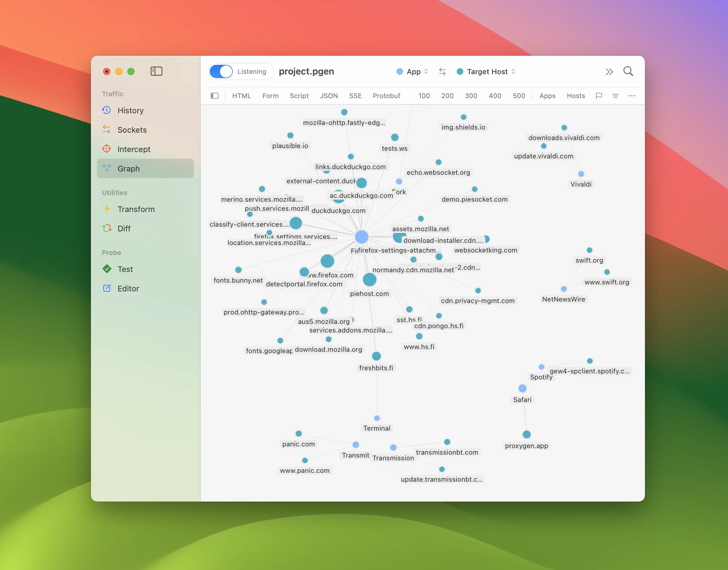Toggle the Protobuf filter

(386, 96)
